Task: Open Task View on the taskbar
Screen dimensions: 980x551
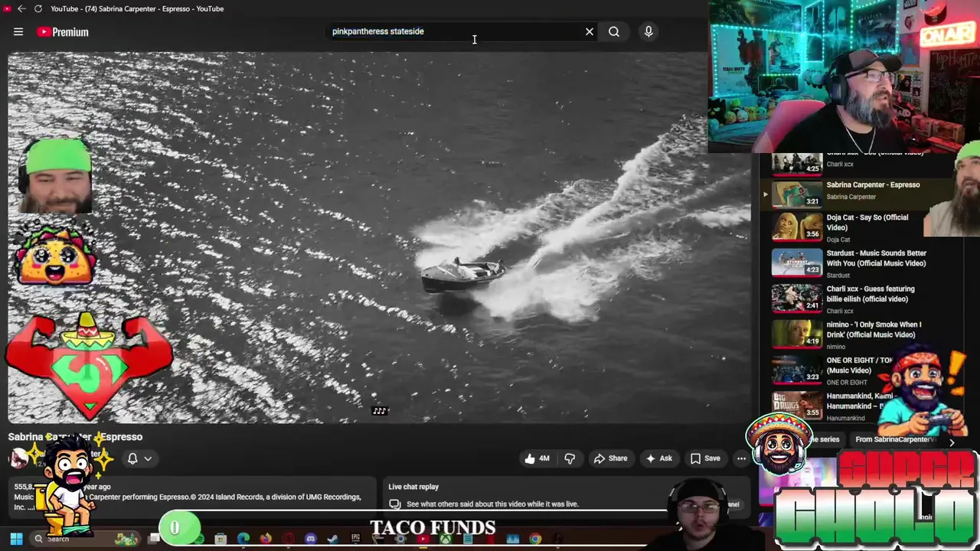Action: point(153,539)
